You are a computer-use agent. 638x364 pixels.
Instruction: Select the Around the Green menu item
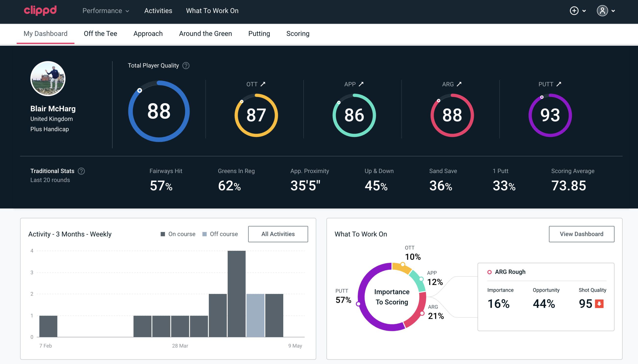tap(205, 33)
